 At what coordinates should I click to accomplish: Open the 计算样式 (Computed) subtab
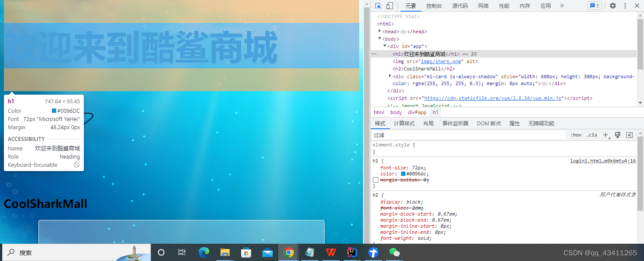click(404, 124)
